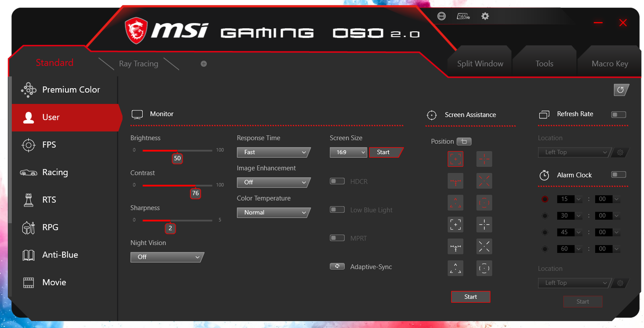Open the Macro Key tab
644x328 pixels.
click(610, 64)
